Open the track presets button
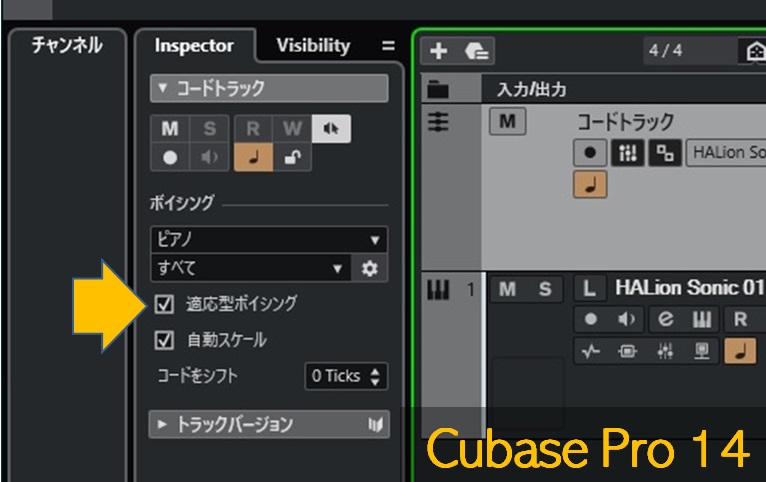 pos(476,51)
